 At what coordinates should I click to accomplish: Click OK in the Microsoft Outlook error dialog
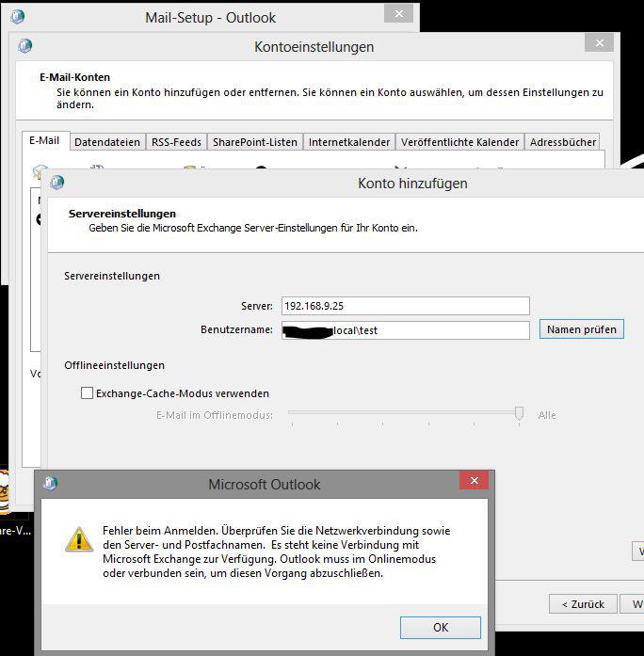[441, 627]
